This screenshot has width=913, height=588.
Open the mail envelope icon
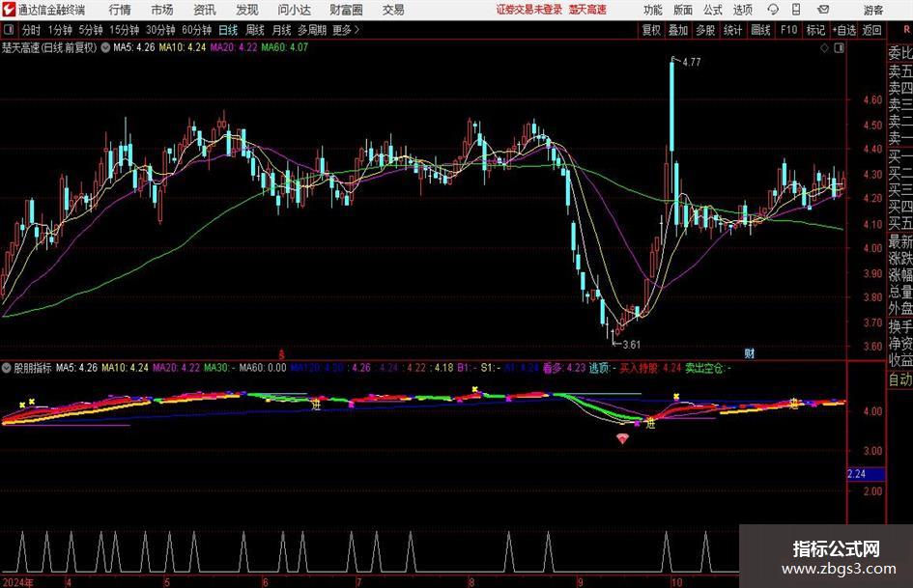tap(823, 10)
